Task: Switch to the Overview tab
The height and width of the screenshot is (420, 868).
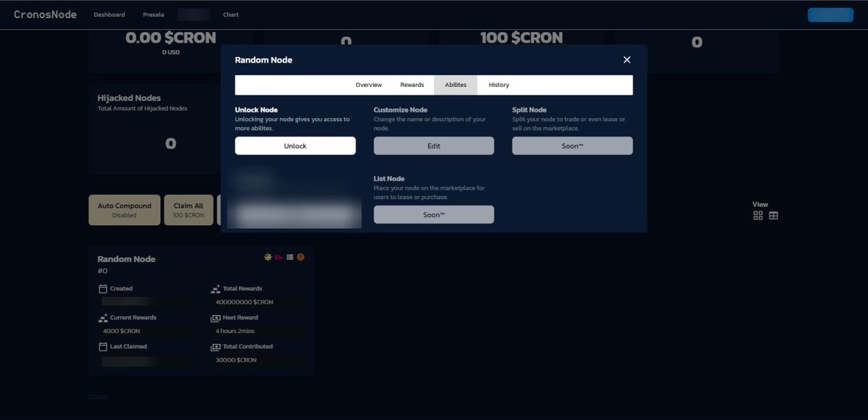Action: point(368,85)
